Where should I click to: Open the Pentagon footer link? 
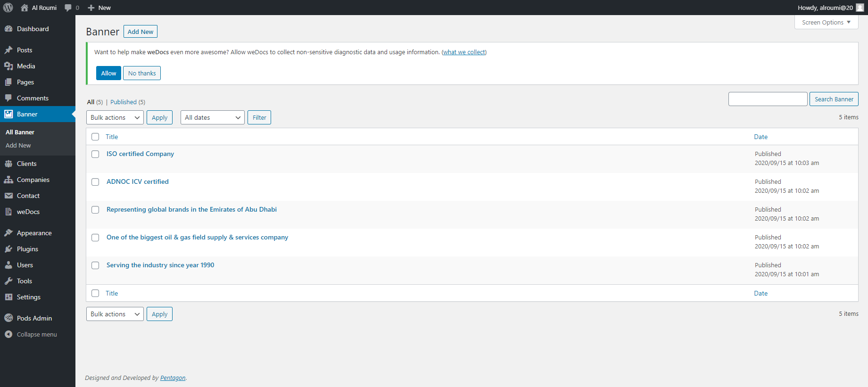click(173, 378)
